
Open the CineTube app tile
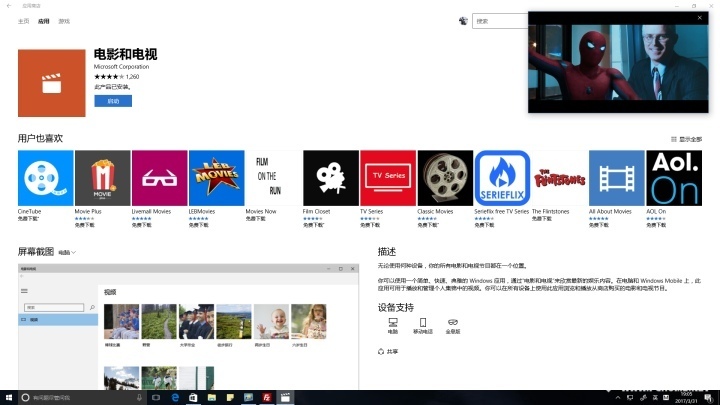[x=45, y=178]
